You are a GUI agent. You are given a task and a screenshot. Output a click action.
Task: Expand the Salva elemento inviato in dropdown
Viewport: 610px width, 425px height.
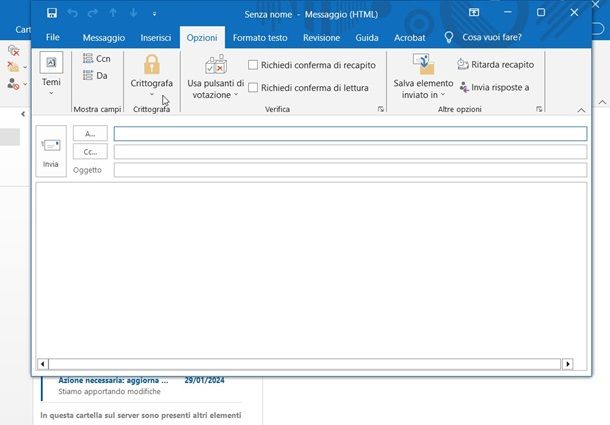[443, 94]
